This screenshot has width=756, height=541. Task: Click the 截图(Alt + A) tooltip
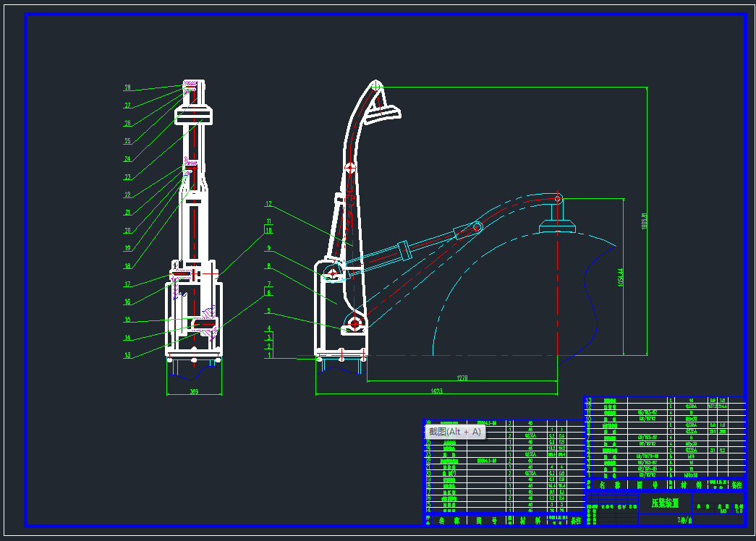tap(454, 432)
